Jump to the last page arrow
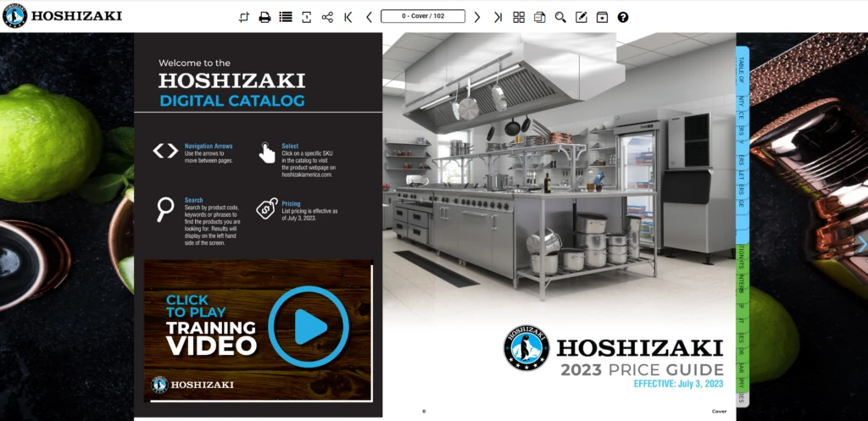 (498, 17)
